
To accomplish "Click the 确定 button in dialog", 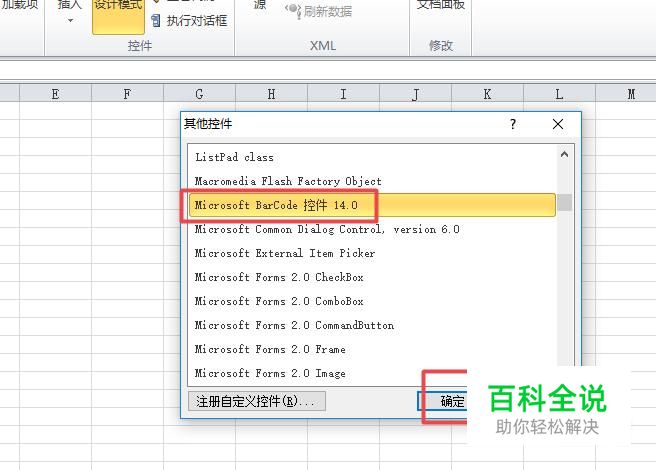I will [x=443, y=401].
